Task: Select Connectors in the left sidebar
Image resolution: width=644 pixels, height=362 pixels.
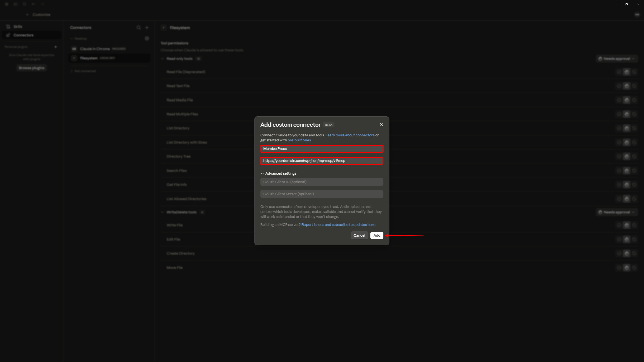Action: coord(31,35)
